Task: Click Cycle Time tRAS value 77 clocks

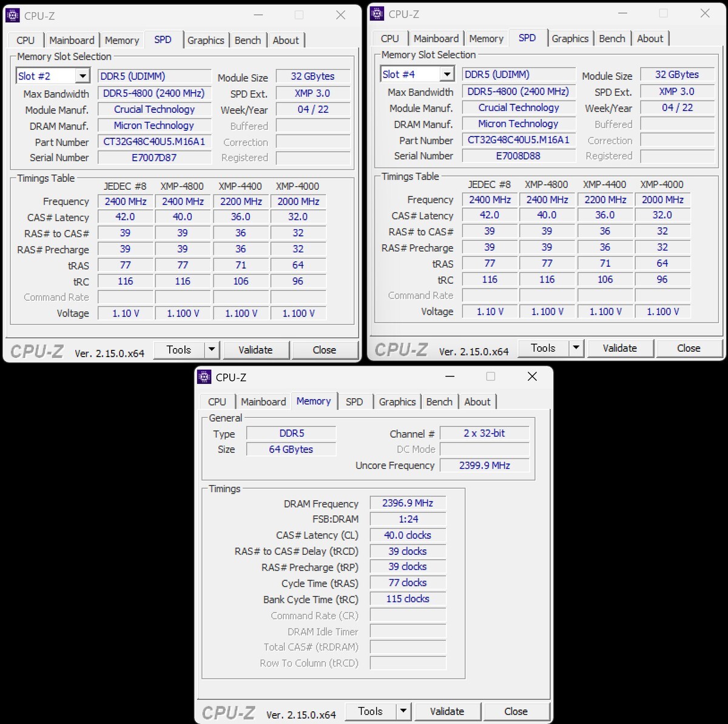Action: [408, 583]
